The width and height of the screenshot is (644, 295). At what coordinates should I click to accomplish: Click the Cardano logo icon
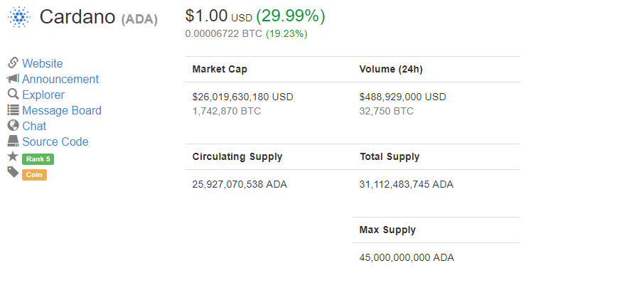coord(19,17)
